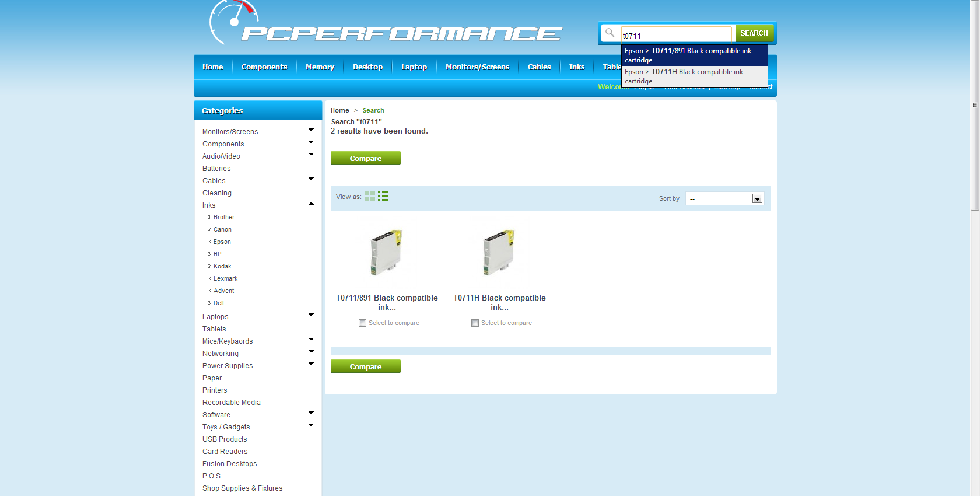Expand the Power Supplies category
The width and height of the screenshot is (980, 496).
pyautogui.click(x=311, y=364)
